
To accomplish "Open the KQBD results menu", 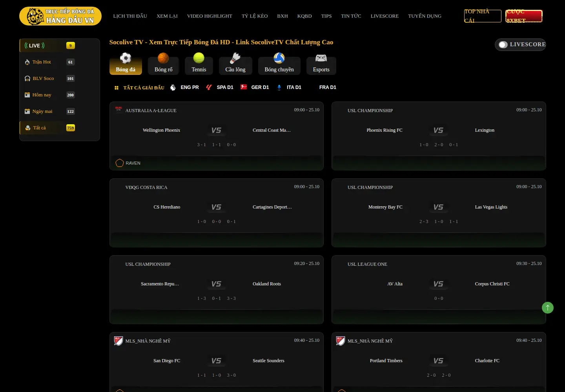I will point(304,16).
